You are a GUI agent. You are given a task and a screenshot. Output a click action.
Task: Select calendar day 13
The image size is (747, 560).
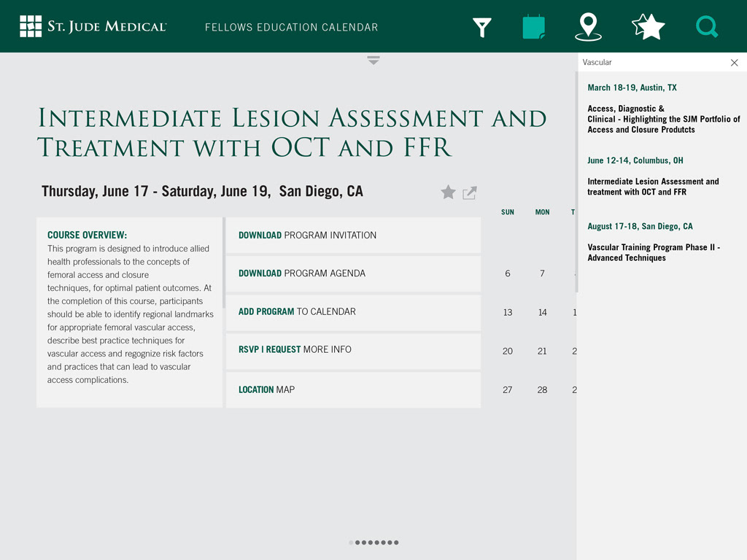pyautogui.click(x=508, y=312)
